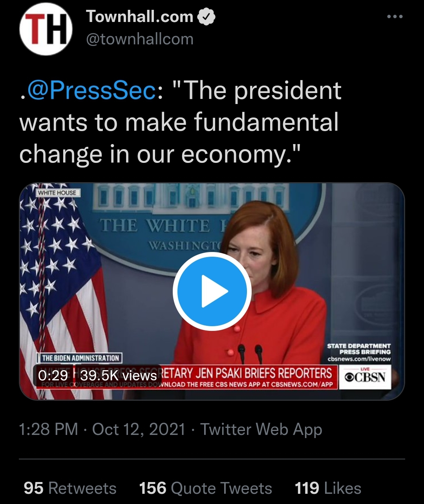Click the Twitter Web App source label
Screen dimensions: 424x504
tap(261, 429)
